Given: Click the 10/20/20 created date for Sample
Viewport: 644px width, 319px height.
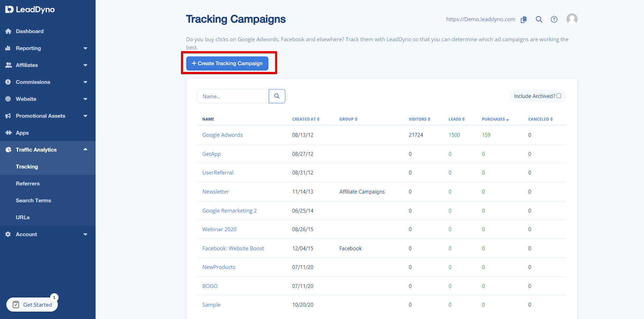Looking at the screenshot, I should 303,305.
